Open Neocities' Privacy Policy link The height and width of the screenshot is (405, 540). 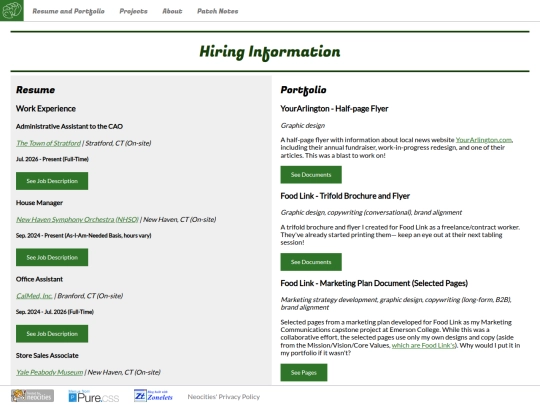224,397
